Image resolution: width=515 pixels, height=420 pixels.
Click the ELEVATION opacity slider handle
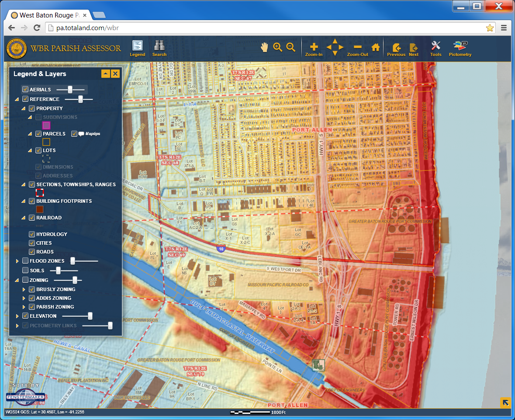click(90, 316)
